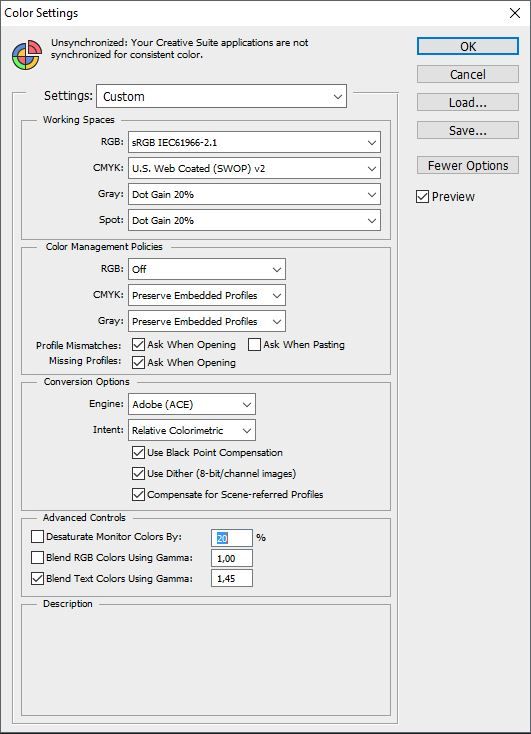This screenshot has height=734, width=531.
Task: Toggle Compensate for Scene-referred Profiles
Action: [138, 494]
